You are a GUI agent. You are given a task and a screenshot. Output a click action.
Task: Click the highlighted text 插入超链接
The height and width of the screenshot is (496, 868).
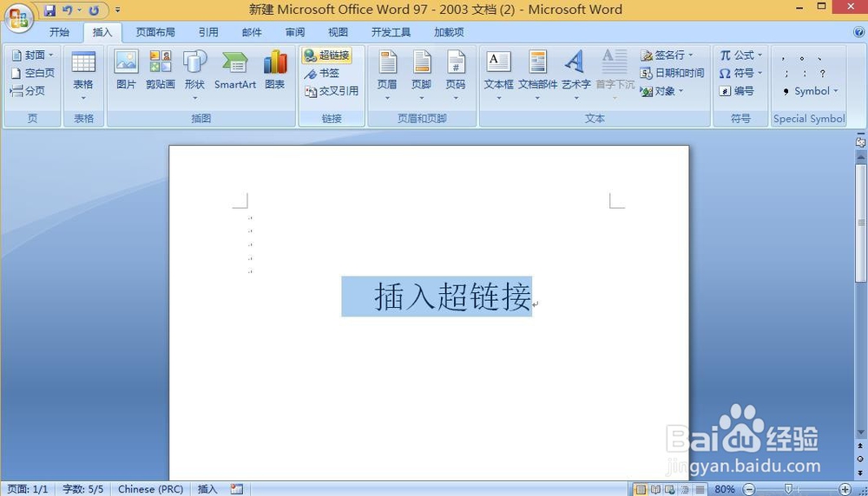[452, 297]
